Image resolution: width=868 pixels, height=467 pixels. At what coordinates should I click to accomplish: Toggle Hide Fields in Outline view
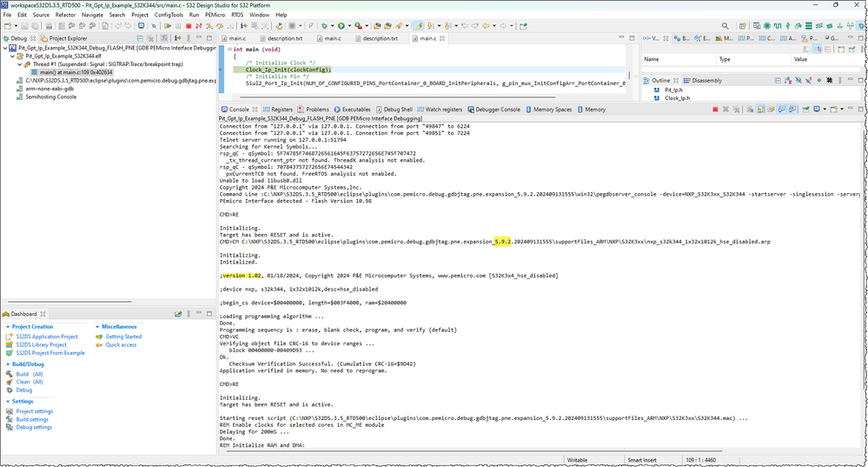pyautogui.click(x=798, y=80)
